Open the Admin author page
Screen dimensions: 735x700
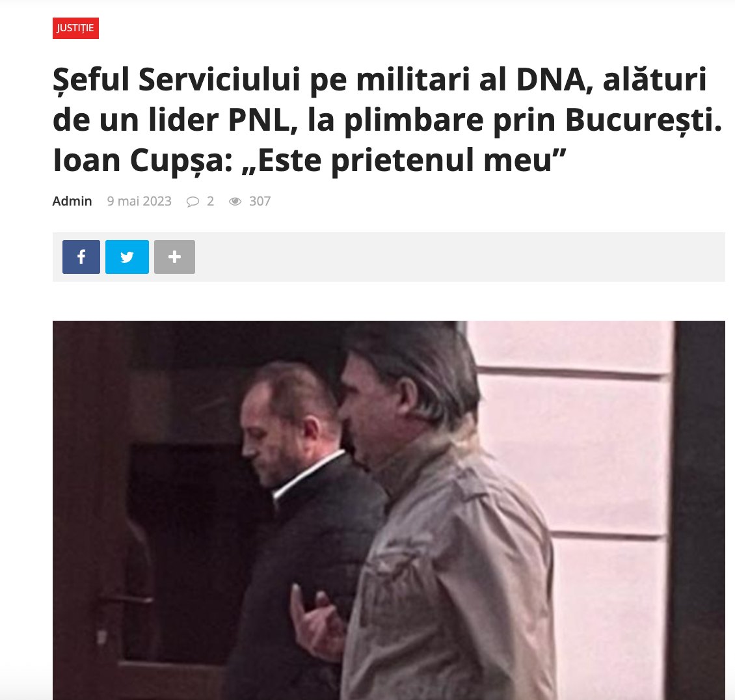coord(72,201)
